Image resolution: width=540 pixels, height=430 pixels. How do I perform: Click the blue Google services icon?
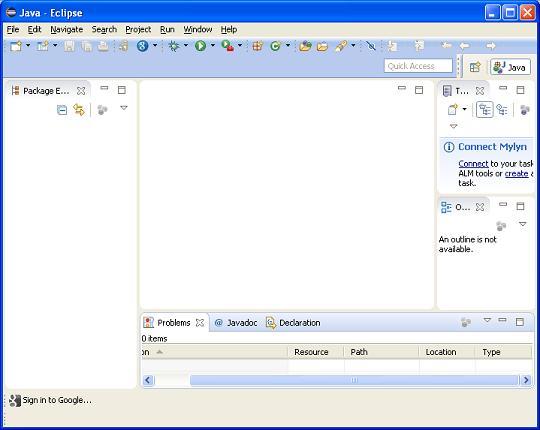(x=143, y=46)
